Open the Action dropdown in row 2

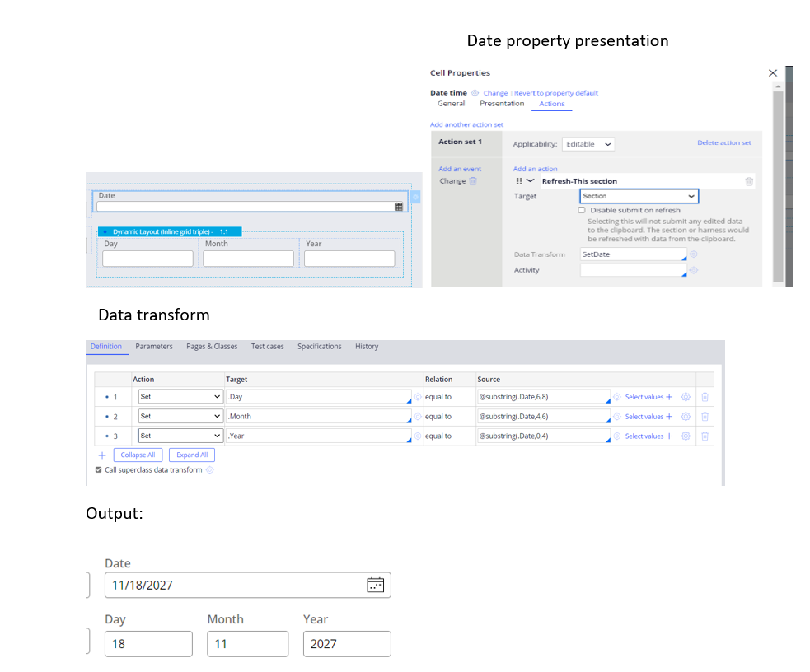[180, 417]
